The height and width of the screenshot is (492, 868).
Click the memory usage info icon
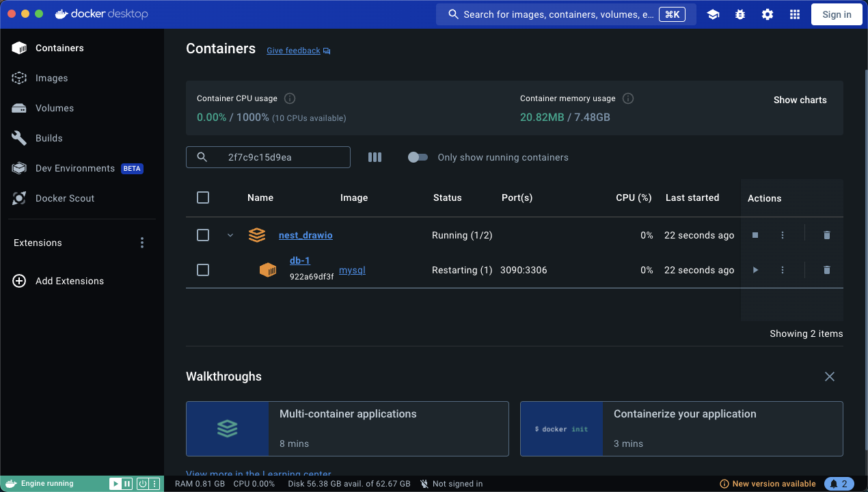click(x=628, y=98)
